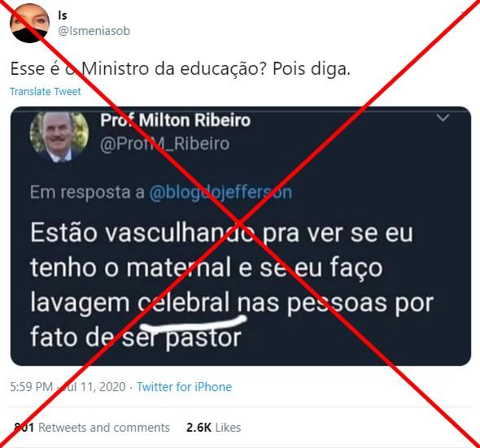View the 801 Retweets and comments list
Viewport: 480px width, 448px height.
92,428
